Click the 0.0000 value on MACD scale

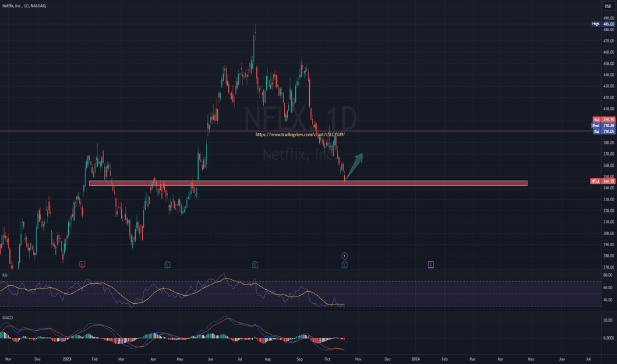608,338
